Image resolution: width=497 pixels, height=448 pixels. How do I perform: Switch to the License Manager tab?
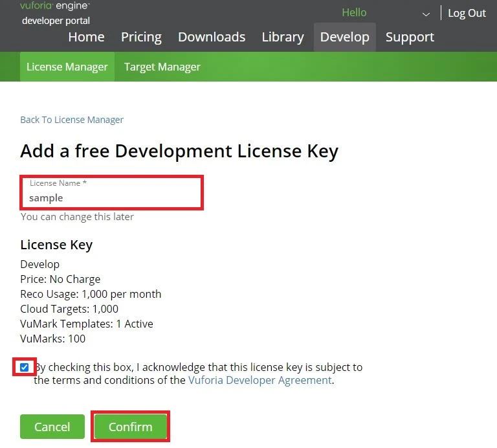[x=67, y=67]
